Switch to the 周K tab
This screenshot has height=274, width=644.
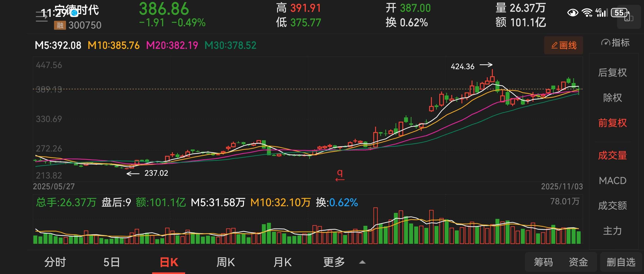tap(225, 262)
